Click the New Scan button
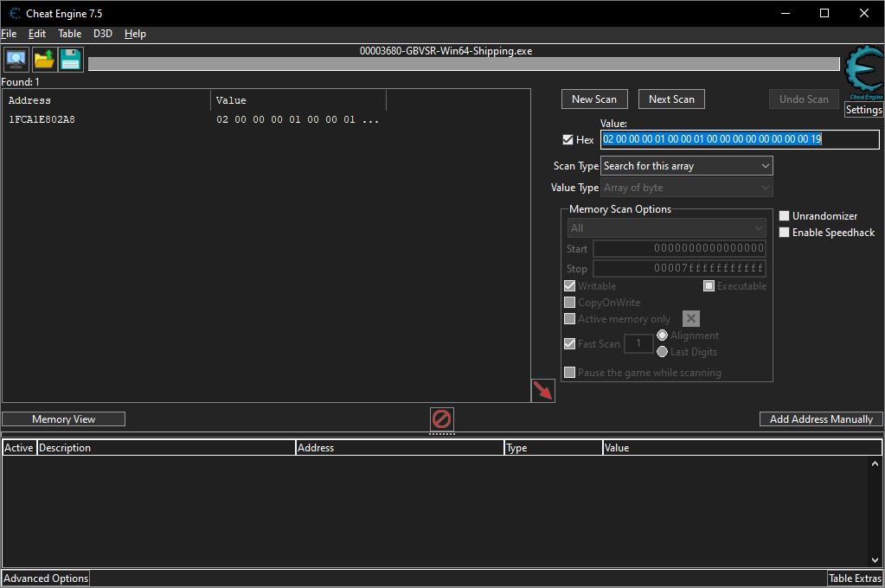The width and height of the screenshot is (885, 588). 594,99
